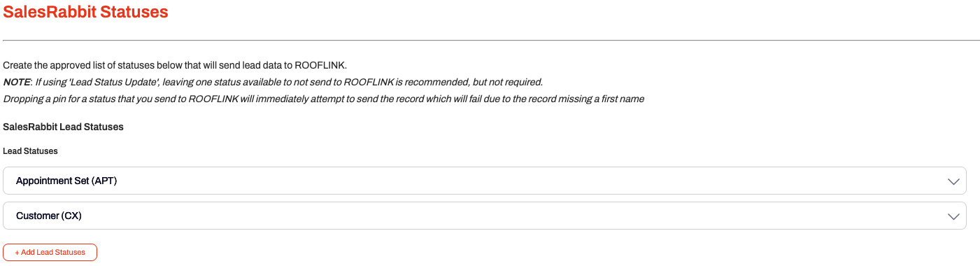Viewport: 980px width, 266px height.
Task: Select the 'Appointment Set (APT)' text label
Action: pos(66,181)
